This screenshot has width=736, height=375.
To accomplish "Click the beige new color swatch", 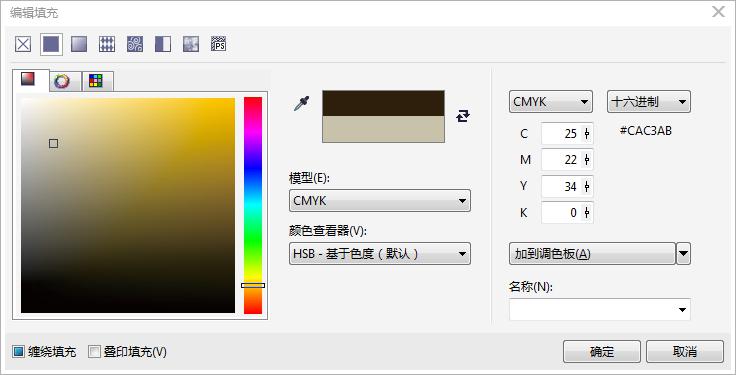I will coord(383,130).
